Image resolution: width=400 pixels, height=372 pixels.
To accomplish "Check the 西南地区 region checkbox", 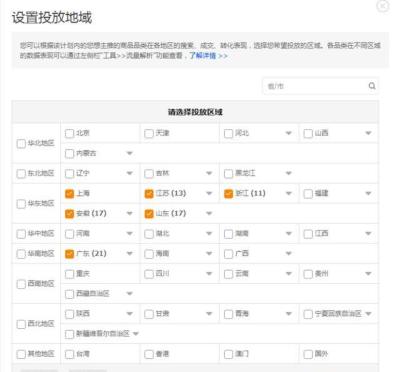I will pos(21,284).
